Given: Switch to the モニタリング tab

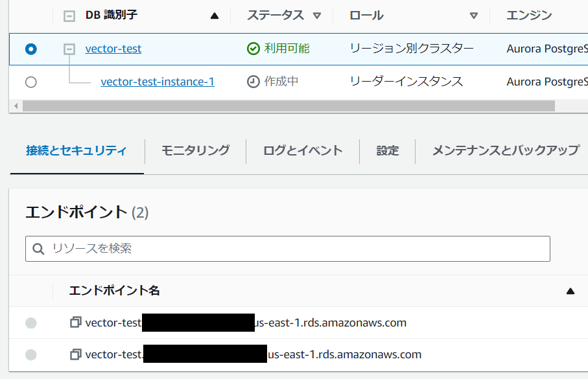Looking at the screenshot, I should point(194,150).
